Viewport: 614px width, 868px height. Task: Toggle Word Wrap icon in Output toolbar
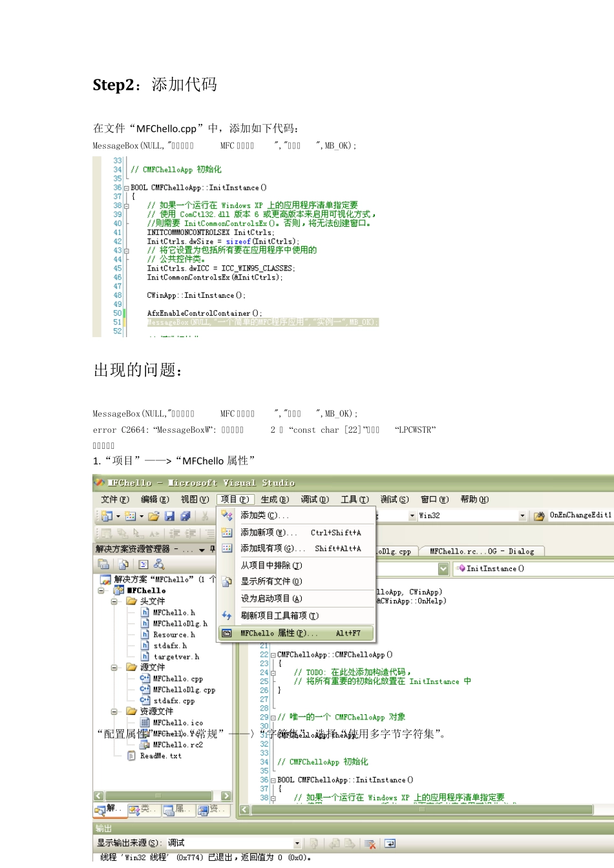coord(390,843)
